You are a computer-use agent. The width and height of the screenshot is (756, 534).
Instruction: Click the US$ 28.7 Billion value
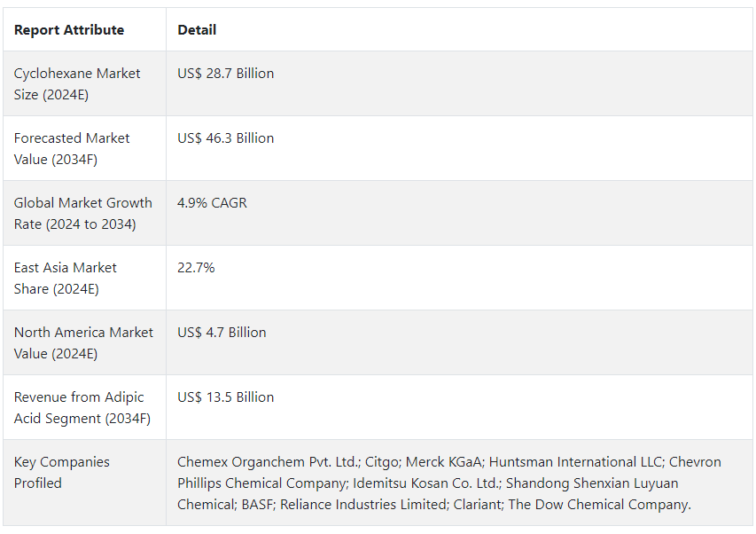click(226, 74)
